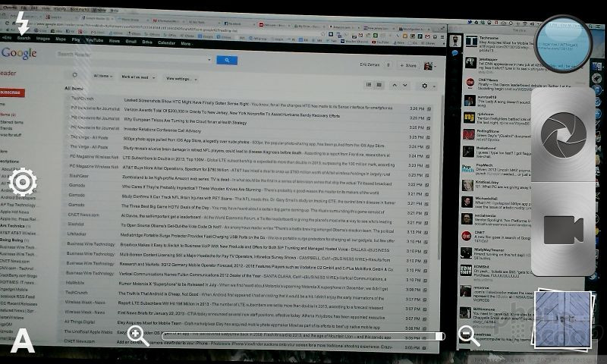Go to next item with down arrow
The height and width of the screenshot is (364, 607).
[x=405, y=85]
